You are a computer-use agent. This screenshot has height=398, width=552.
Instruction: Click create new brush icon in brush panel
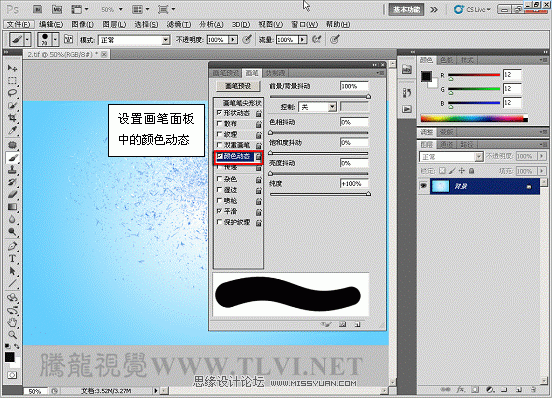[357, 324]
